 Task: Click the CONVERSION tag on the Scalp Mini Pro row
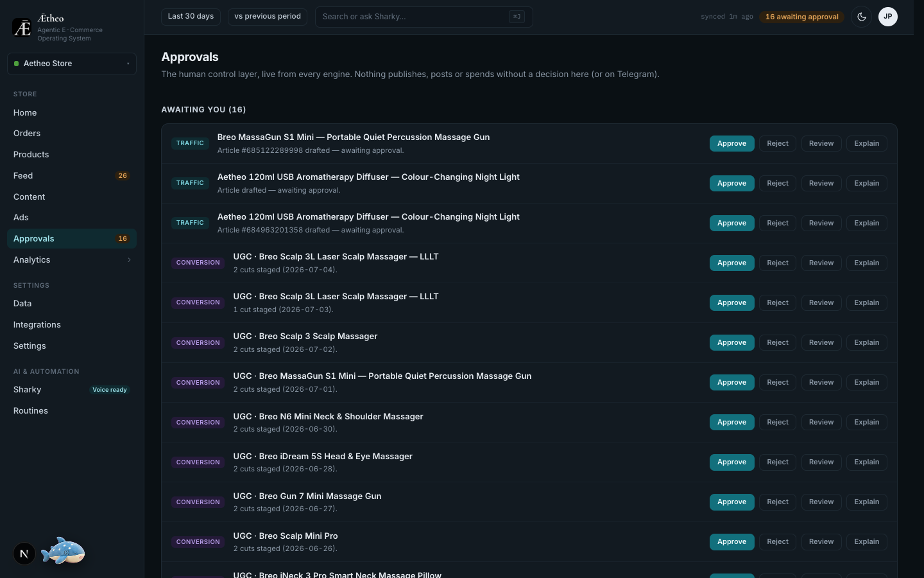[x=198, y=541]
